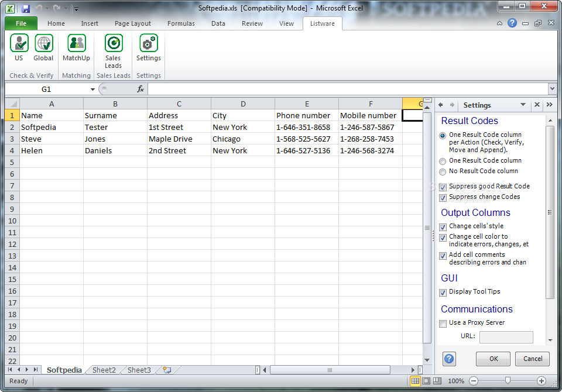Select column D header

(243, 104)
